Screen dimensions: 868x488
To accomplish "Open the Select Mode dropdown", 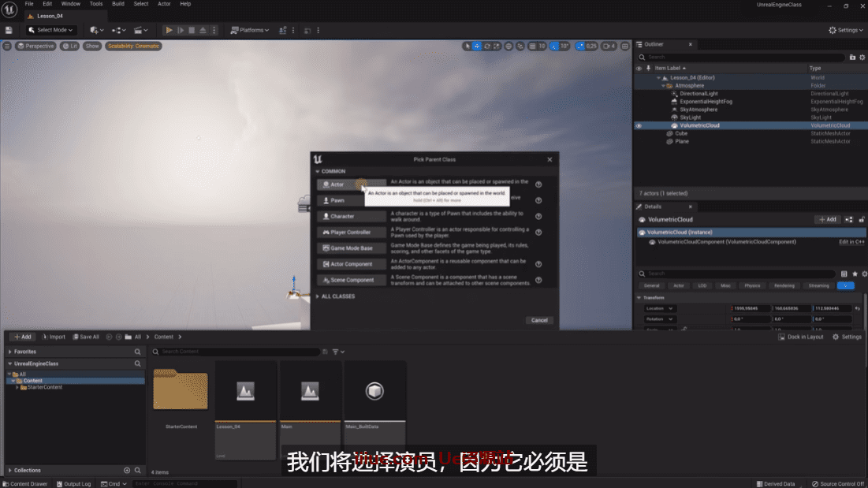I will coord(51,30).
